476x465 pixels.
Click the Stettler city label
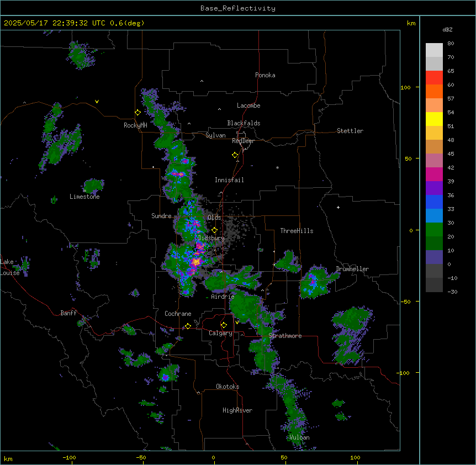coord(350,131)
